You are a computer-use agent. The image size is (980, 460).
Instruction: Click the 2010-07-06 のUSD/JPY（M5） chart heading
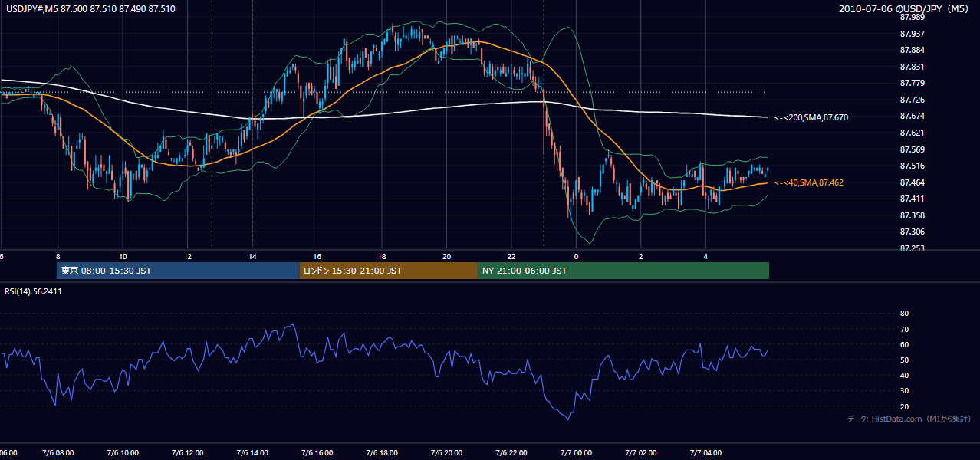pyautogui.click(x=905, y=9)
